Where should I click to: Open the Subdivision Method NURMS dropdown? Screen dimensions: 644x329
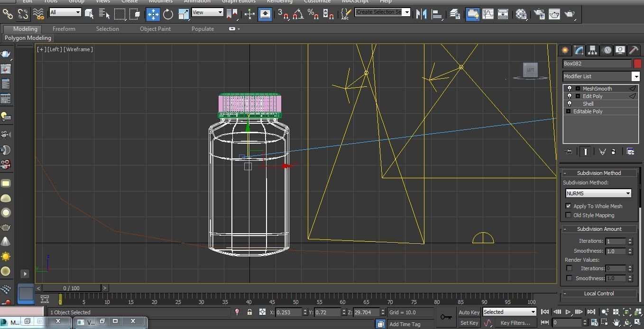(x=598, y=193)
